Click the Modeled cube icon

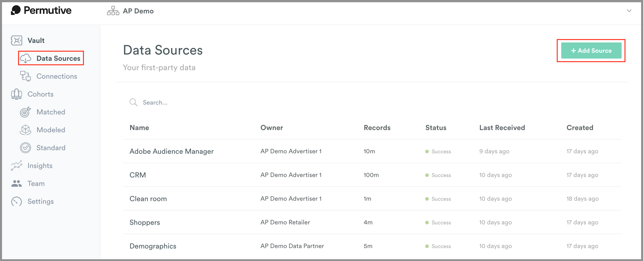tap(26, 130)
